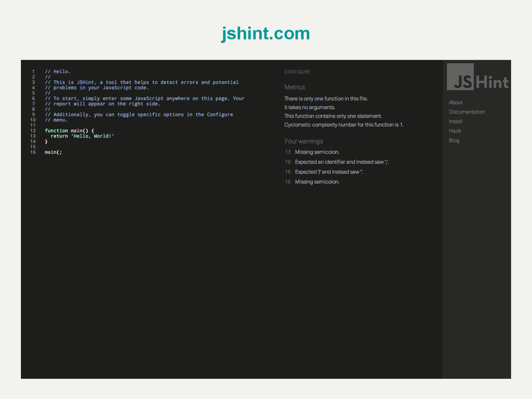Click comment 'report will appear on the right side.'
Viewport: 532px width, 399px height.
pos(102,104)
